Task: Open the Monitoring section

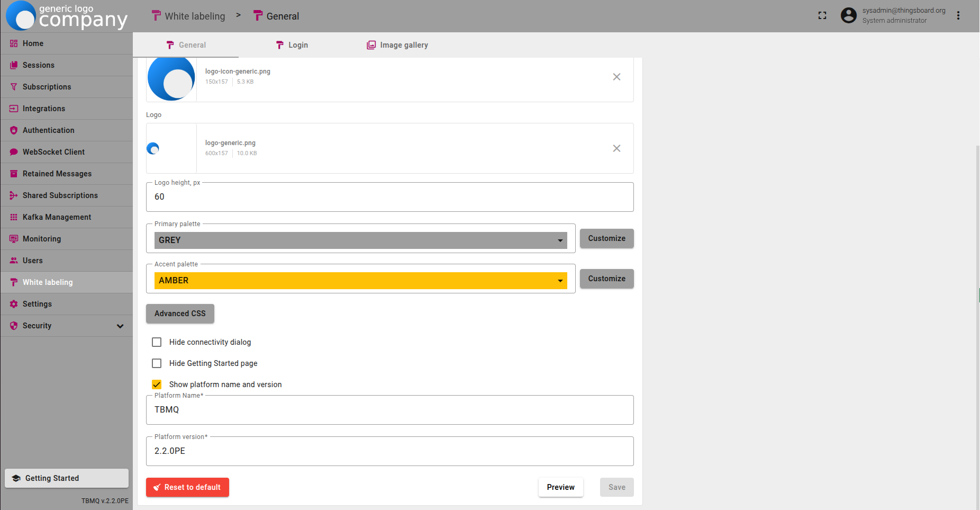Action: click(41, 239)
